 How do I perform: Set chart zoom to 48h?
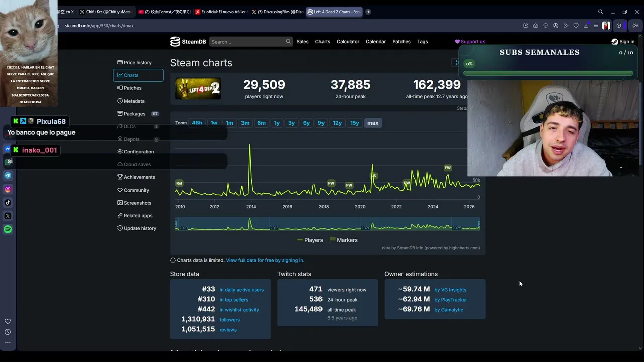pos(197,123)
